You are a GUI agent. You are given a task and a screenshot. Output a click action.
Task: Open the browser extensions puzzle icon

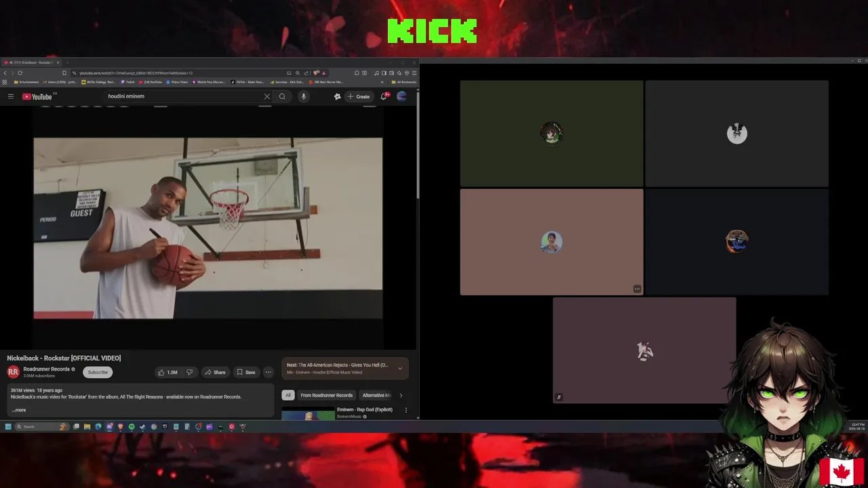[x=357, y=73]
